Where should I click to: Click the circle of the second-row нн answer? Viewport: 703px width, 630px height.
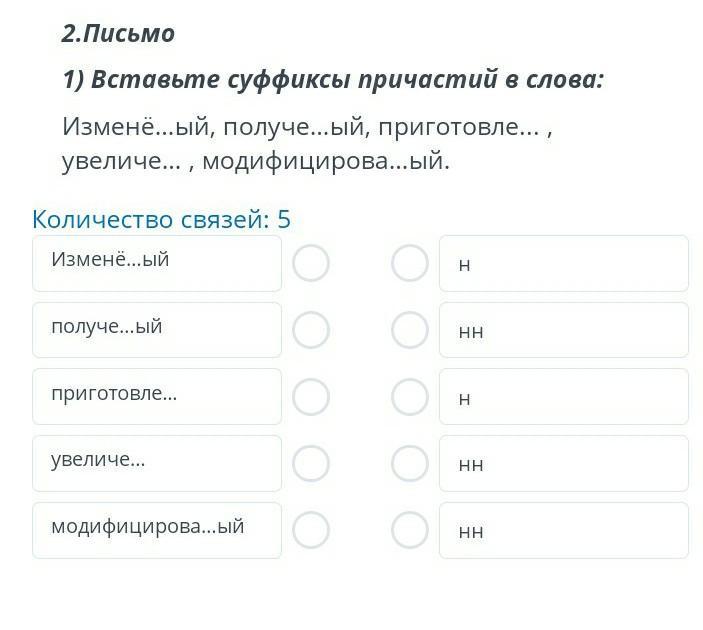pos(410,330)
